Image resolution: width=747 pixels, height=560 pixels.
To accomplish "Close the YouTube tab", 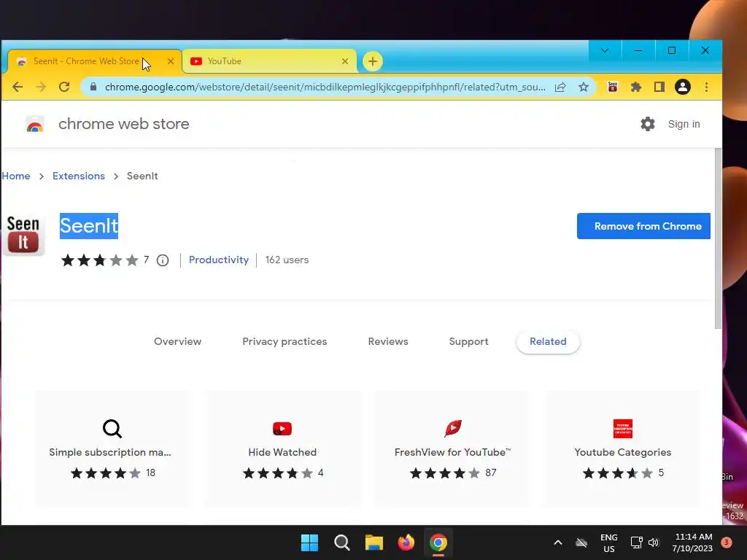I will click(x=345, y=61).
